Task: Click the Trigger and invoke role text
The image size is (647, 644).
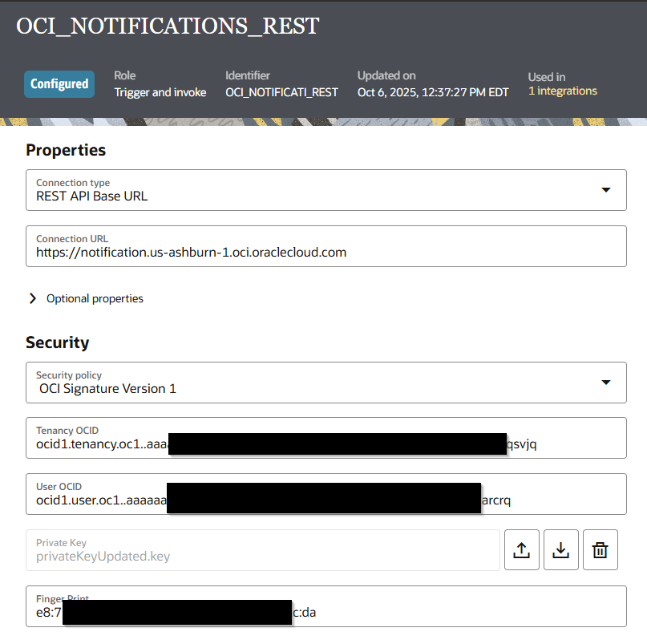Action: coord(160,92)
